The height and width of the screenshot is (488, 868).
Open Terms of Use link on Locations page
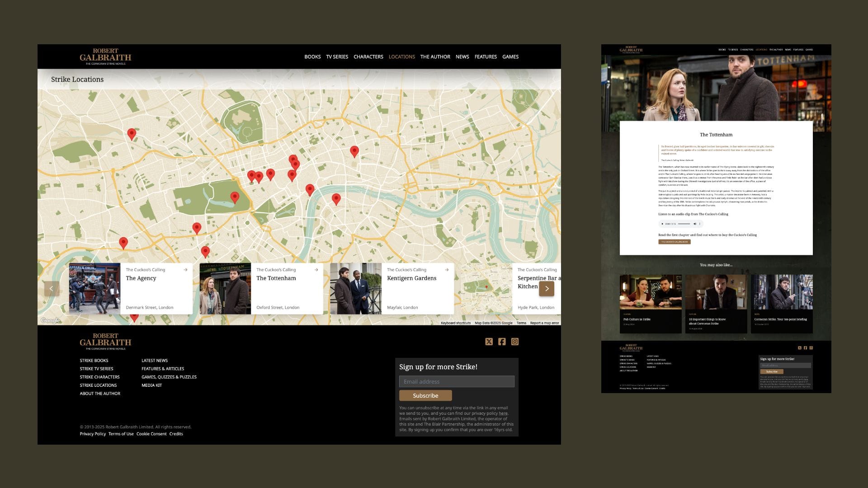121,434
